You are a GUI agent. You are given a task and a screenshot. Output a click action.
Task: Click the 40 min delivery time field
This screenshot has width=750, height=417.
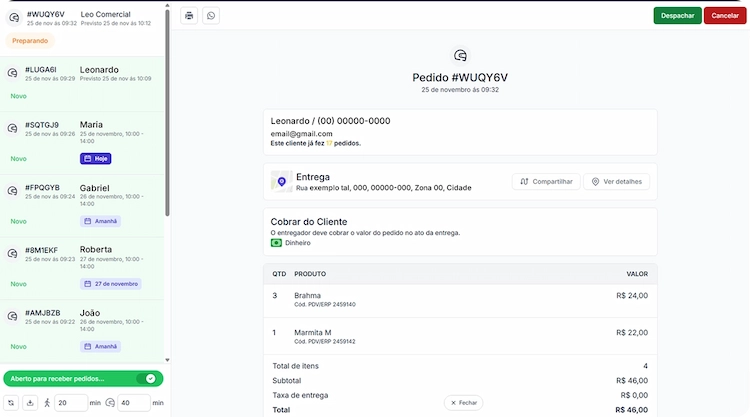pyautogui.click(x=132, y=403)
